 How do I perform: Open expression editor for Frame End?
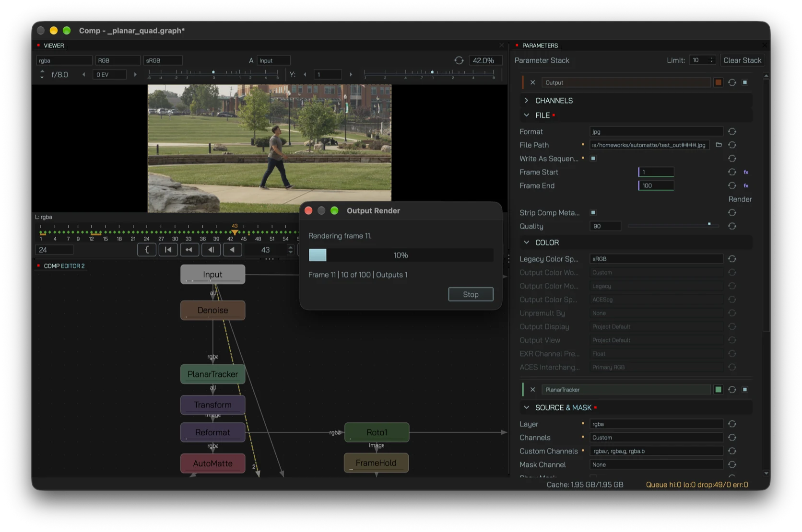point(746,185)
